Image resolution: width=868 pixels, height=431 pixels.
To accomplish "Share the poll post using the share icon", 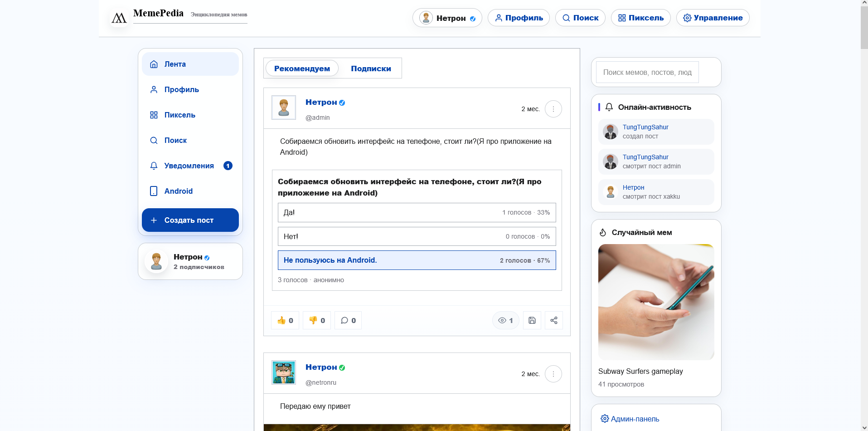I will 554,320.
